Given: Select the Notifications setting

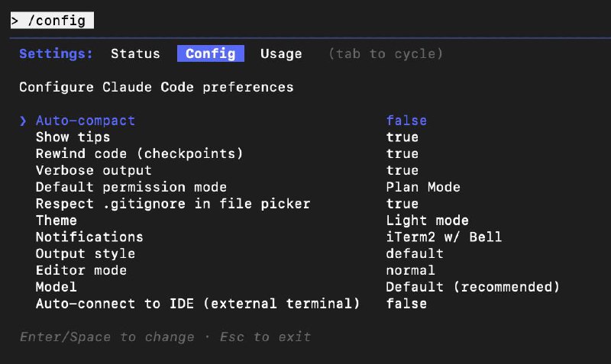Looking at the screenshot, I should [x=89, y=237].
